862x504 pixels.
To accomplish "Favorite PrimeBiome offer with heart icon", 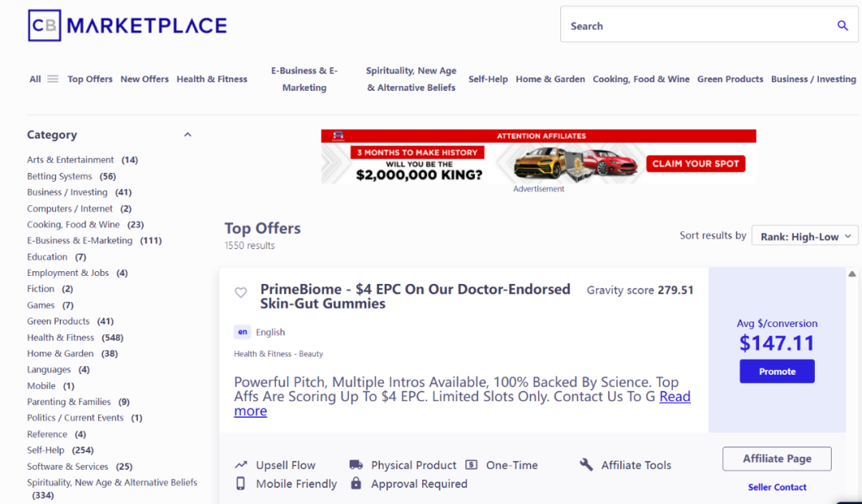I will (x=240, y=293).
